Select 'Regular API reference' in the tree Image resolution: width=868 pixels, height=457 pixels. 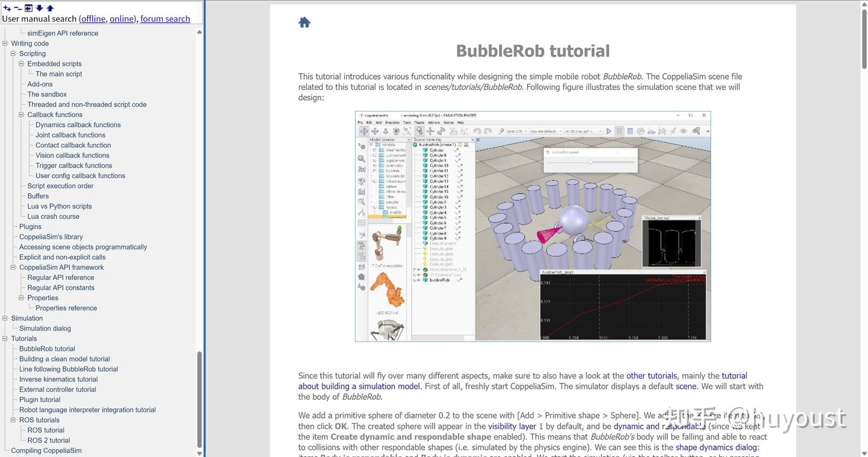61,277
